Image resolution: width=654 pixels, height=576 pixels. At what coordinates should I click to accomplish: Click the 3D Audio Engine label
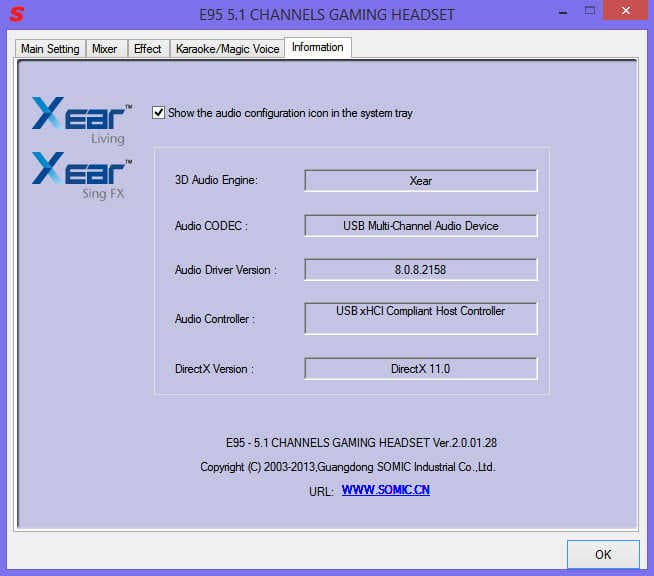pyautogui.click(x=216, y=180)
